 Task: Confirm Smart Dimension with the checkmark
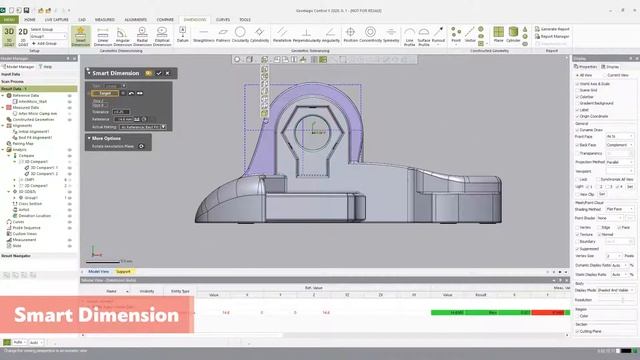coord(159,73)
